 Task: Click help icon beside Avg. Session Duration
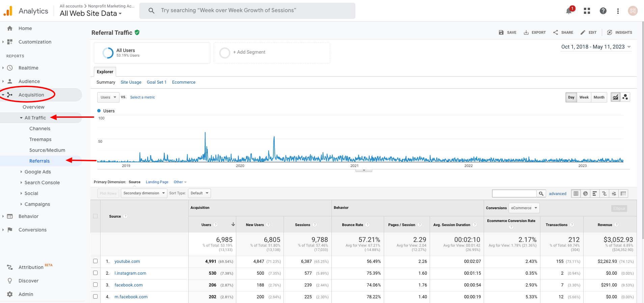pyautogui.click(x=475, y=225)
